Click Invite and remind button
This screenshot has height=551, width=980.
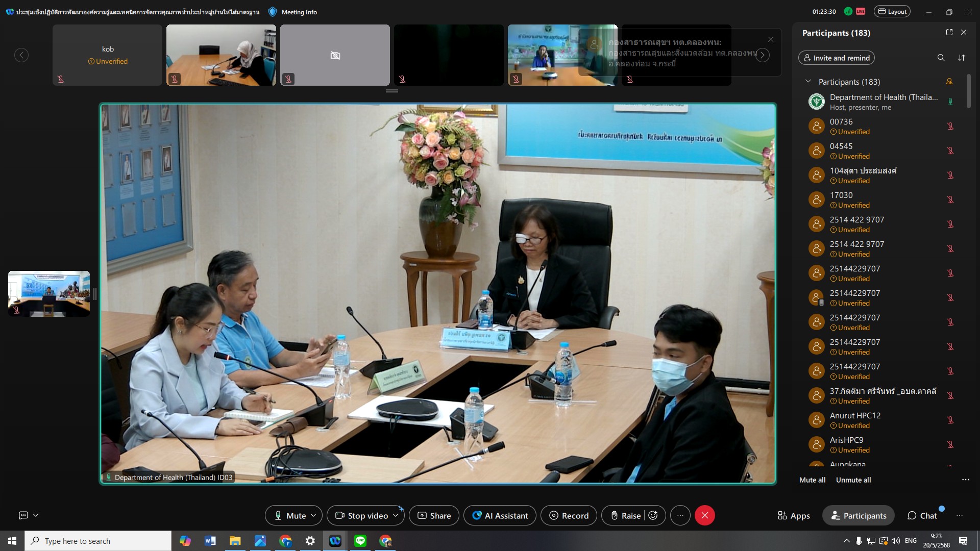(837, 58)
